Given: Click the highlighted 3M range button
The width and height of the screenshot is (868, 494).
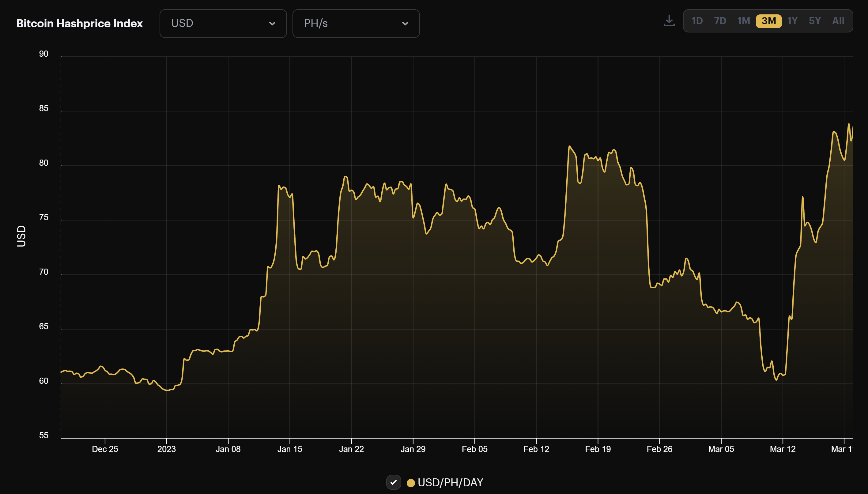Looking at the screenshot, I should [769, 21].
